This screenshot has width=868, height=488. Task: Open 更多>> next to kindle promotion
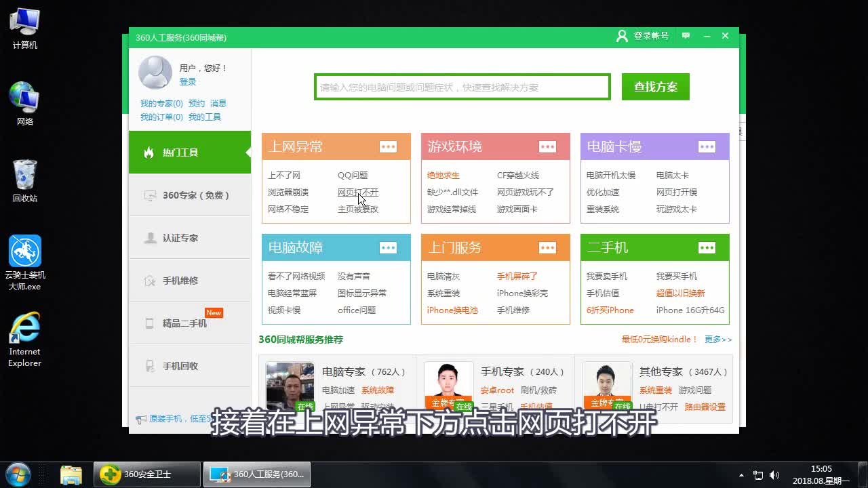click(718, 340)
